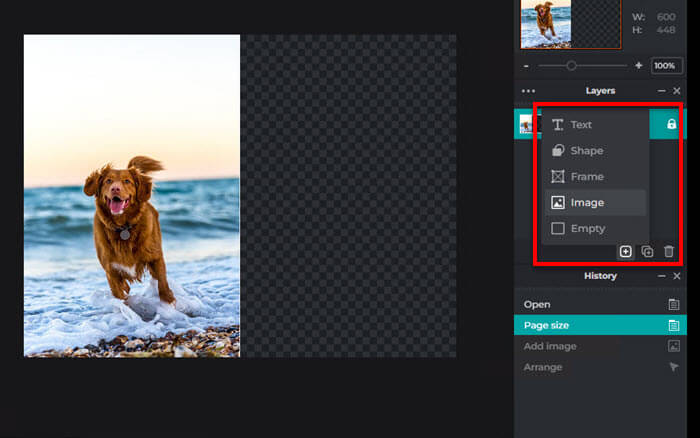Click the dog photo on the canvas
Image resolution: width=700 pixels, height=438 pixels.
click(x=132, y=196)
